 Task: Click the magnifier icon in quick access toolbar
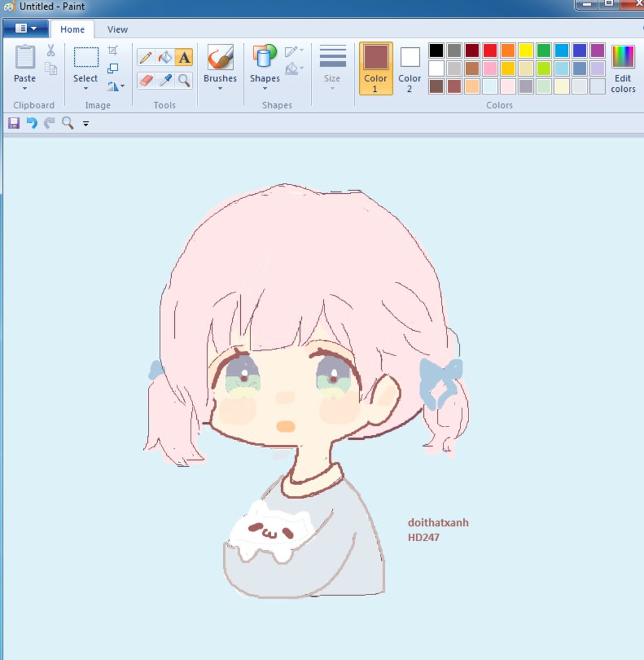click(x=67, y=123)
